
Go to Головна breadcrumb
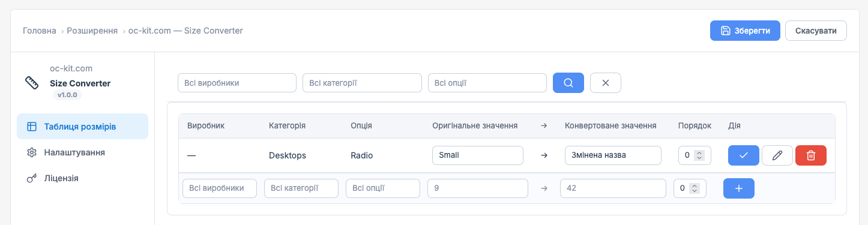pyautogui.click(x=40, y=31)
